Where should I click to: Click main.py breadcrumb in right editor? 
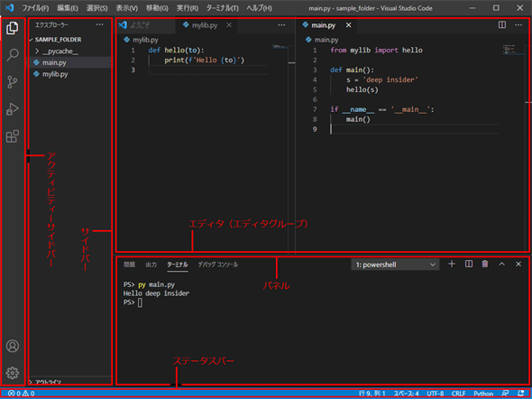point(322,40)
